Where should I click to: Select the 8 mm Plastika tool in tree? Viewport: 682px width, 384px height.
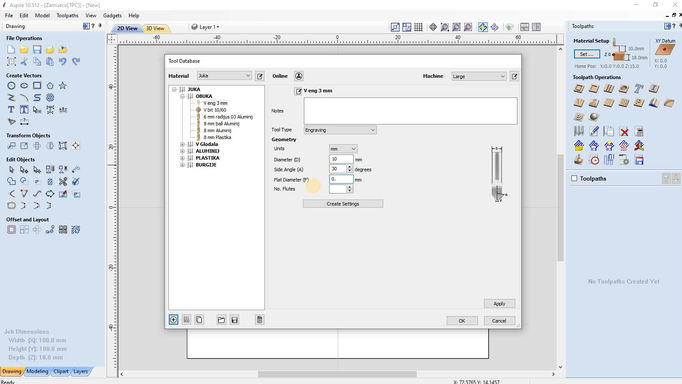tap(217, 137)
